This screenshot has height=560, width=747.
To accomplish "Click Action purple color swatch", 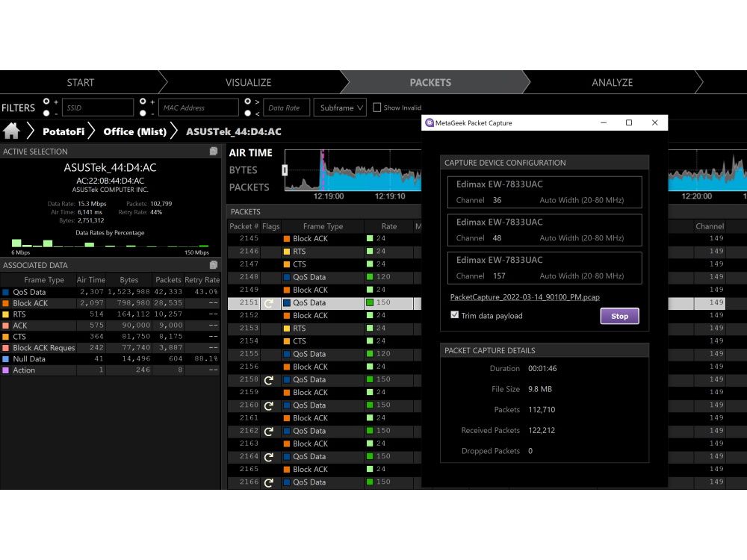I will coord(6,370).
